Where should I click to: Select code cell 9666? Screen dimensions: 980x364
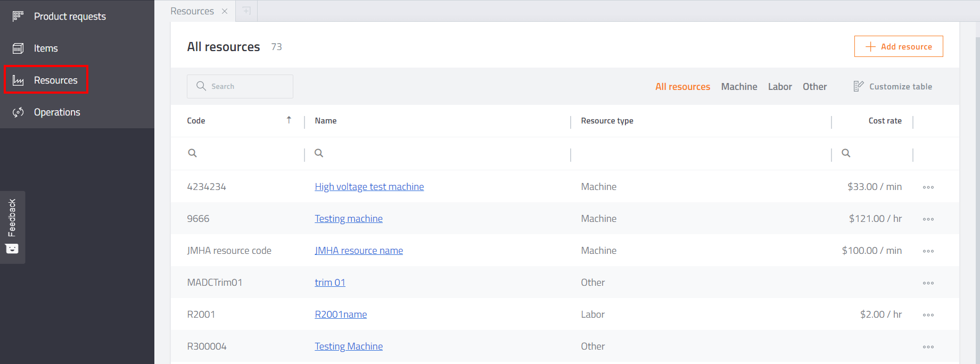point(198,219)
